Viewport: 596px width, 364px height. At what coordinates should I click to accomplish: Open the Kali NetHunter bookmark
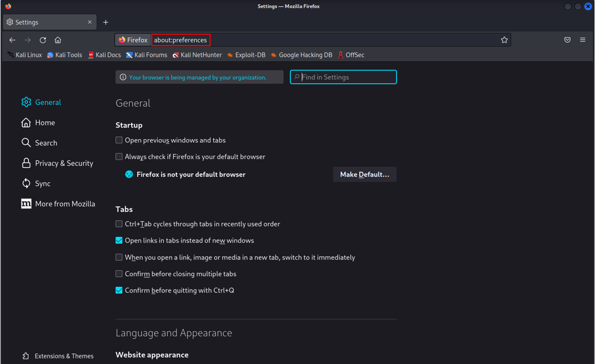click(197, 55)
